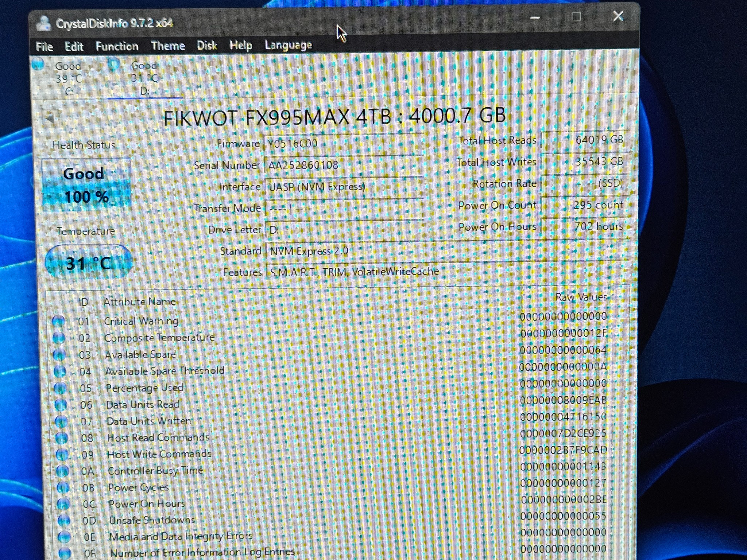
Task: Open the Theme menu
Action: coord(168,46)
